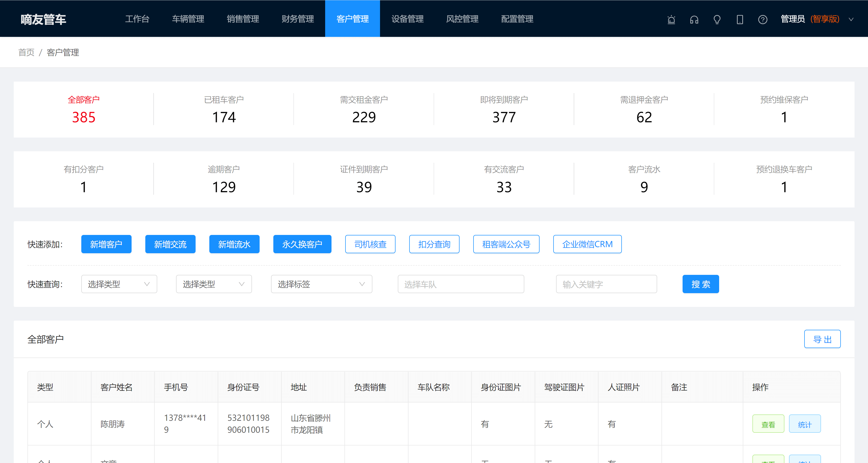Select the 需退押金客户 62 stat card
Image resolution: width=868 pixels, height=463 pixels.
pyautogui.click(x=644, y=110)
